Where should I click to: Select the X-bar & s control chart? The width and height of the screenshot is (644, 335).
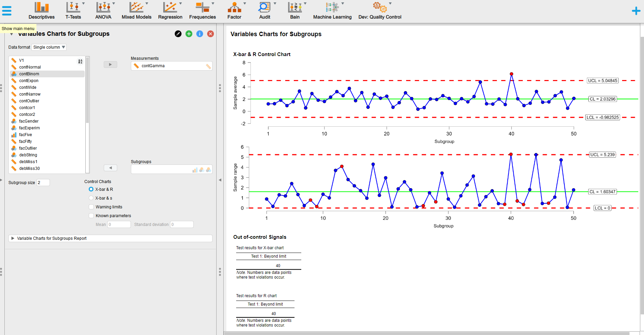click(91, 198)
